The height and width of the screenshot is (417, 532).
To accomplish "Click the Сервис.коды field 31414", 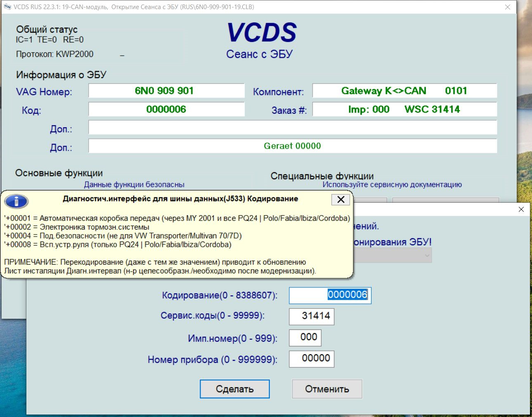I will (312, 316).
